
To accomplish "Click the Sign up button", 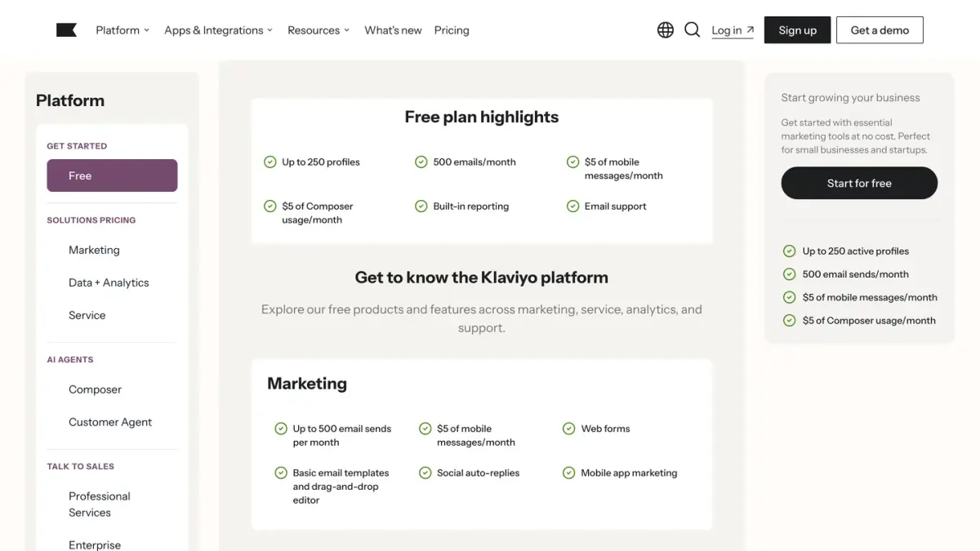I will pos(798,30).
